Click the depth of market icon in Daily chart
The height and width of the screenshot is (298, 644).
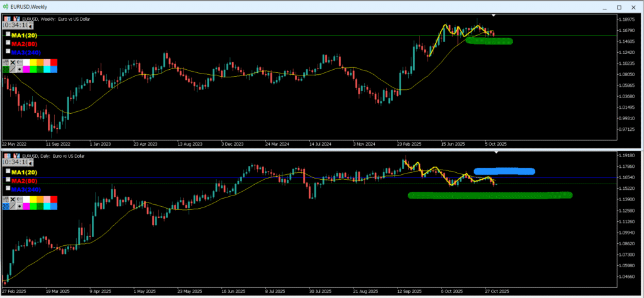(x=8, y=155)
